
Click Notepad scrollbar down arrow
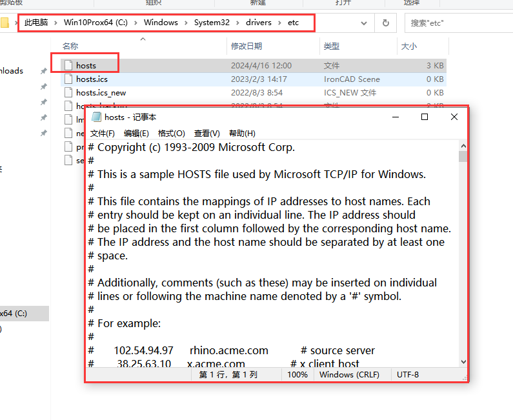463,362
